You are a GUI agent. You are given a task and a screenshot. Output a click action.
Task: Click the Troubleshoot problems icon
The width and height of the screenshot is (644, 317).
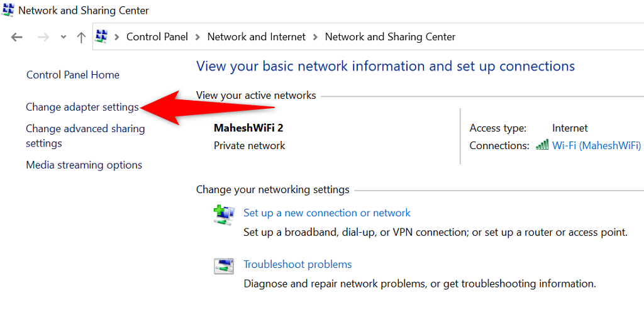coord(223,267)
